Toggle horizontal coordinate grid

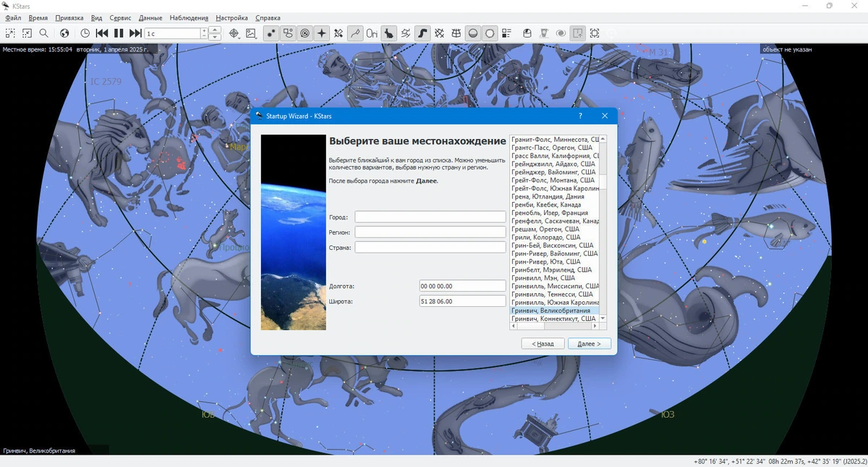456,33
